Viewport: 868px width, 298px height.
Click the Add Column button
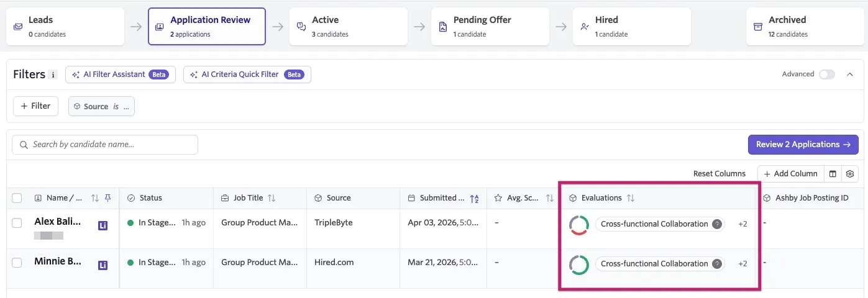tap(790, 174)
